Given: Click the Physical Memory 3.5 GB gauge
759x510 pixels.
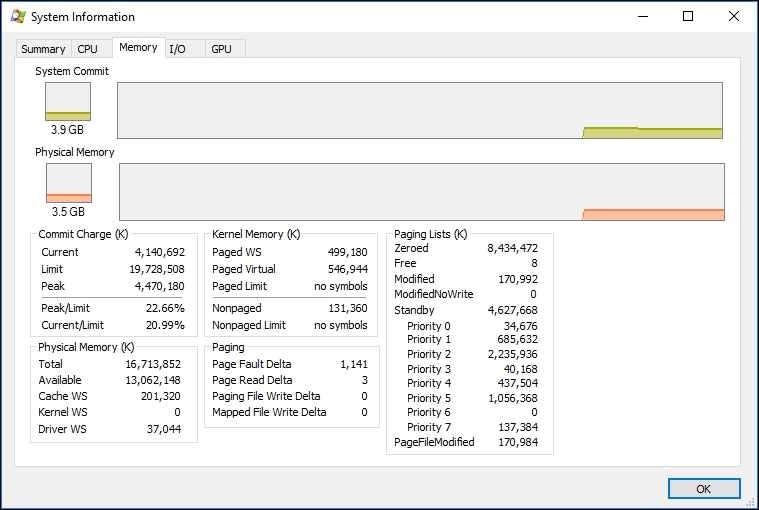Looking at the screenshot, I should click(x=69, y=183).
